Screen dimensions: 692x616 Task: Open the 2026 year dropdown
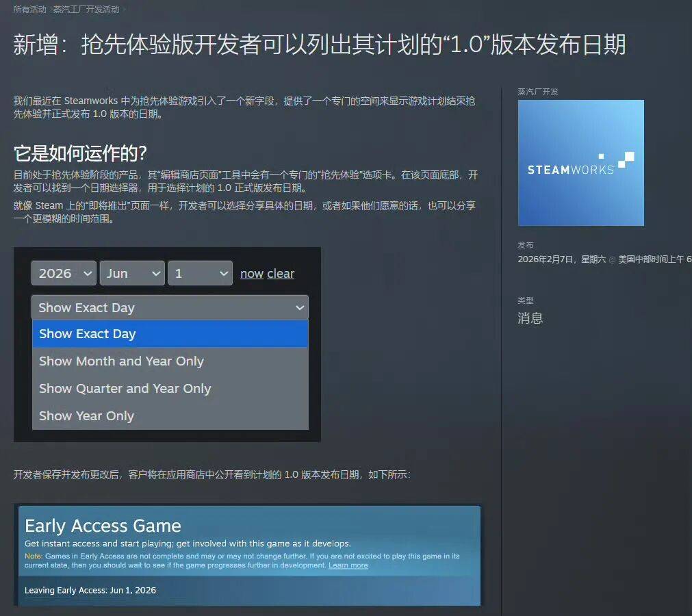coord(64,273)
